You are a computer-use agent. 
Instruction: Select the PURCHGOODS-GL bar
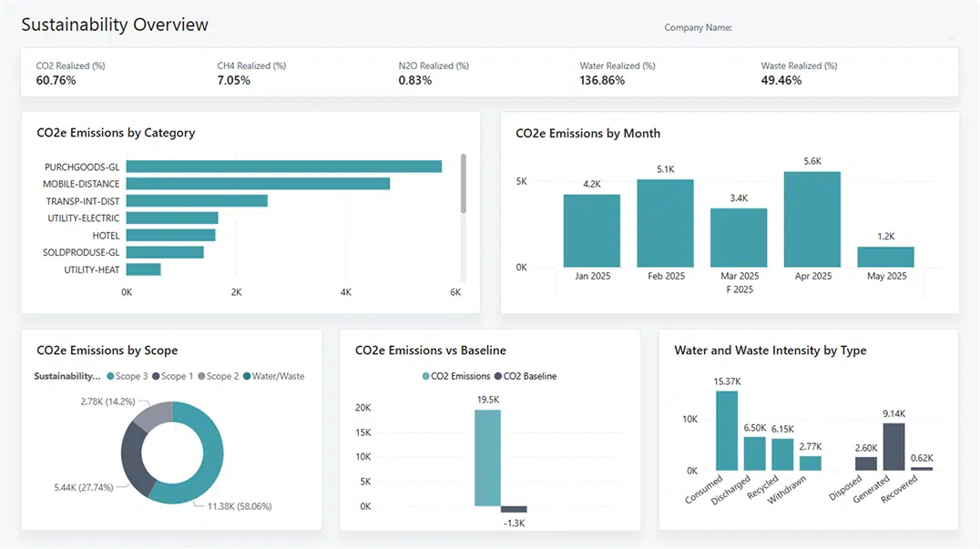282,166
